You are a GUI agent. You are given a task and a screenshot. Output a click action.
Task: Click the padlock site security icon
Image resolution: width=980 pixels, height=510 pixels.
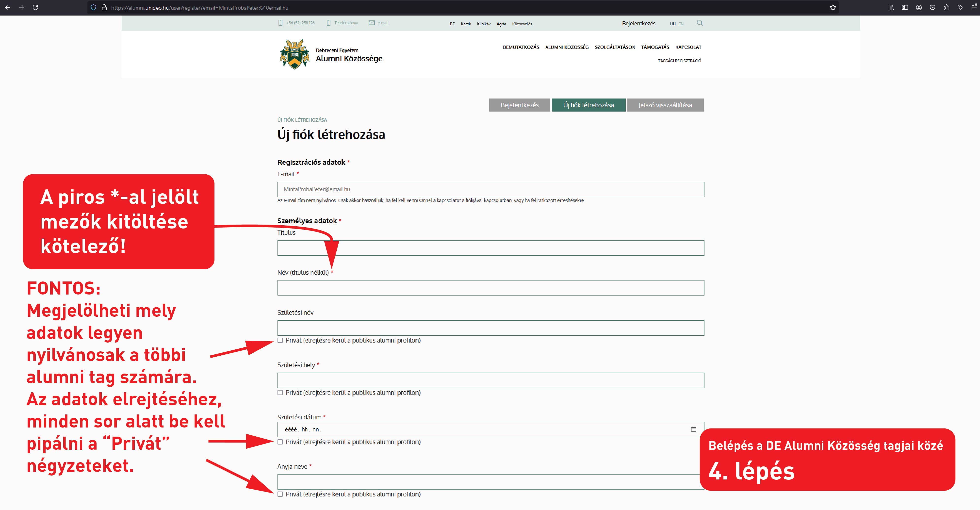(x=104, y=7)
